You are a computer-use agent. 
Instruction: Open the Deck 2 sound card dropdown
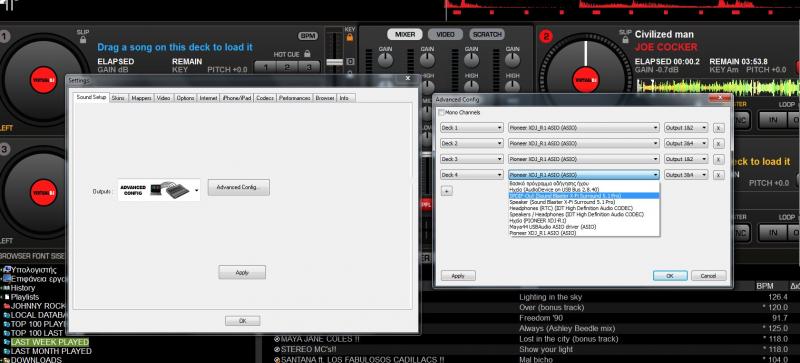click(x=584, y=143)
